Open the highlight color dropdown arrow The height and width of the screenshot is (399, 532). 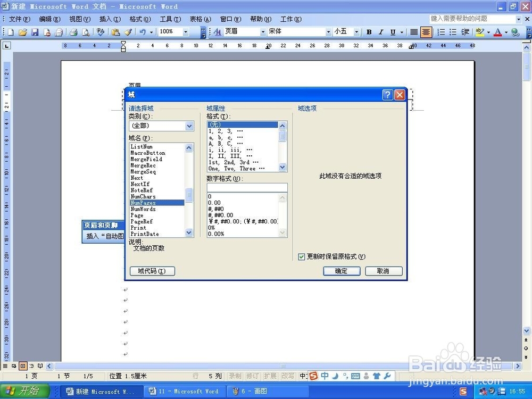pyautogui.click(x=488, y=32)
